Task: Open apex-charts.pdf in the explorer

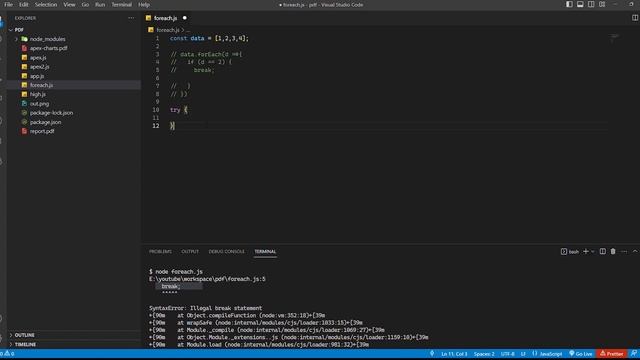Action: tap(48, 48)
